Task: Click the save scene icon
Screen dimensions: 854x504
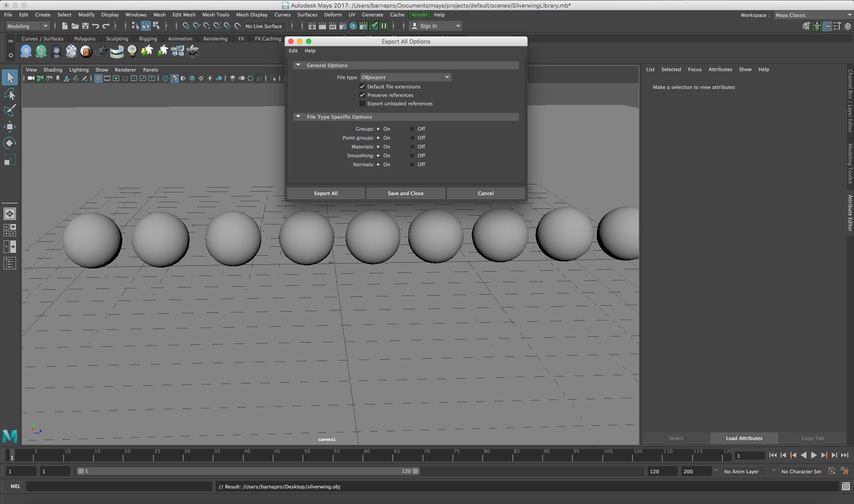Action: [x=85, y=26]
